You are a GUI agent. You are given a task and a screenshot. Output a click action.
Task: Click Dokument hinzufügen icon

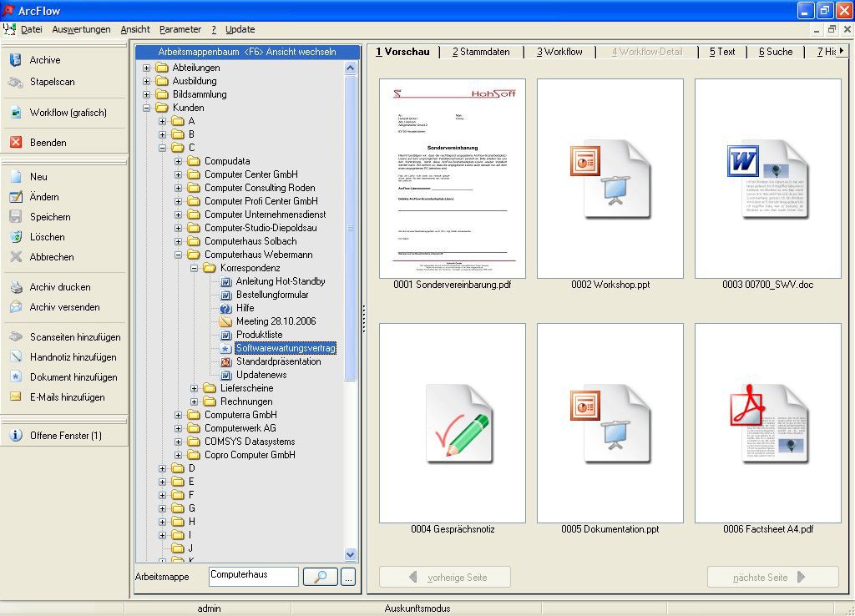tap(16, 377)
